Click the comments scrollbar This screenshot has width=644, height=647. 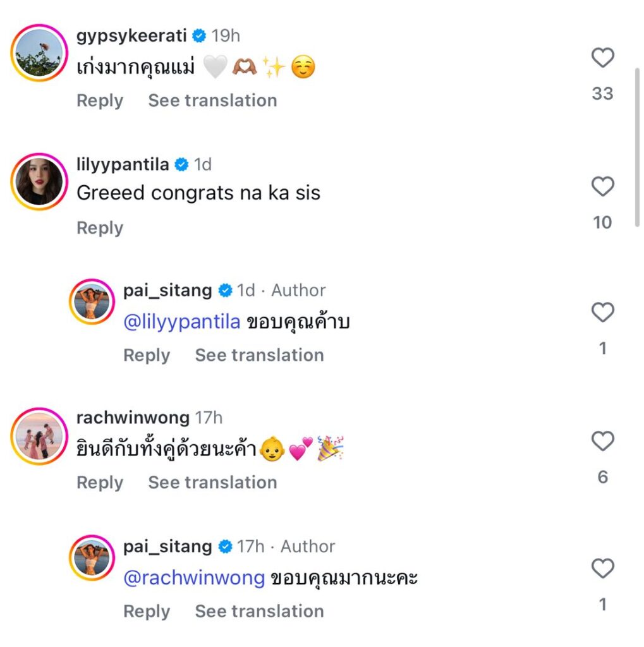(638, 145)
